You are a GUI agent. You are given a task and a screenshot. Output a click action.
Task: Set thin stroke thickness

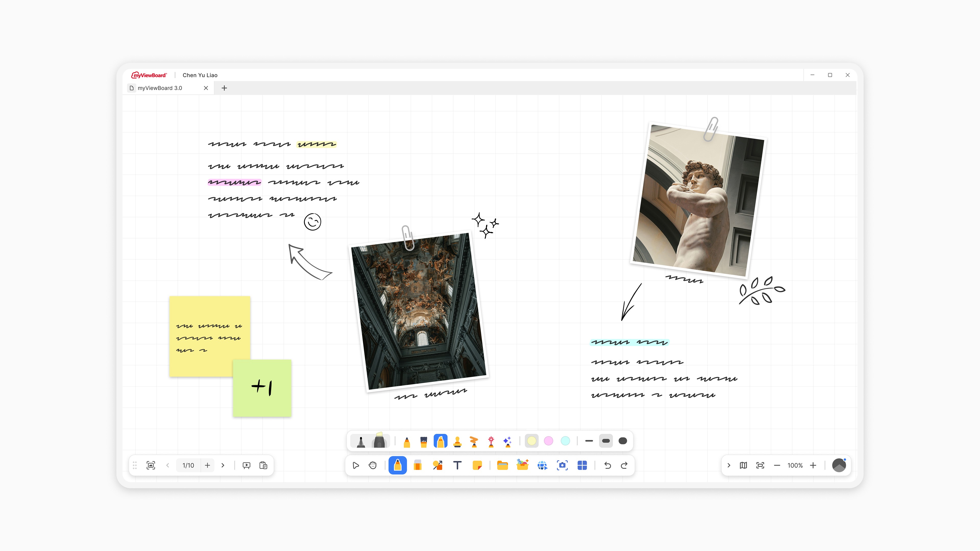tap(589, 441)
